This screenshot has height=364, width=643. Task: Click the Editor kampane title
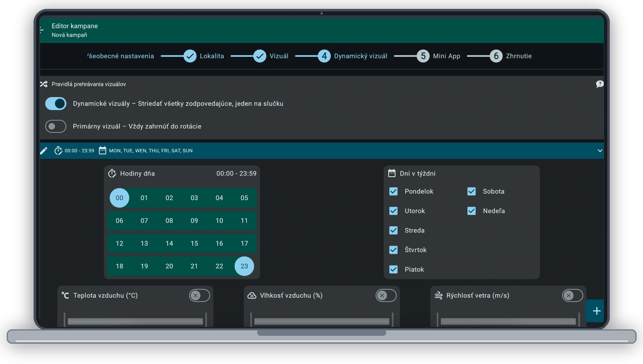click(x=75, y=26)
